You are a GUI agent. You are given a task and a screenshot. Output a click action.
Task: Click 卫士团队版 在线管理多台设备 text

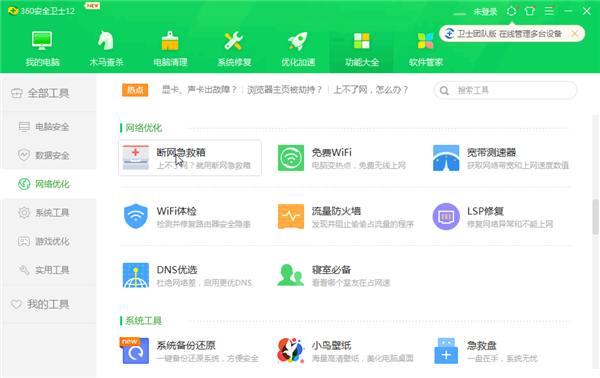click(x=509, y=34)
